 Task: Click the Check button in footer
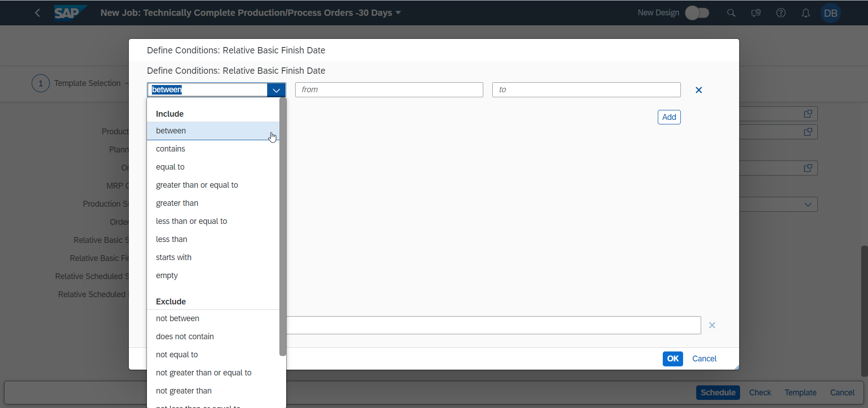click(x=760, y=393)
